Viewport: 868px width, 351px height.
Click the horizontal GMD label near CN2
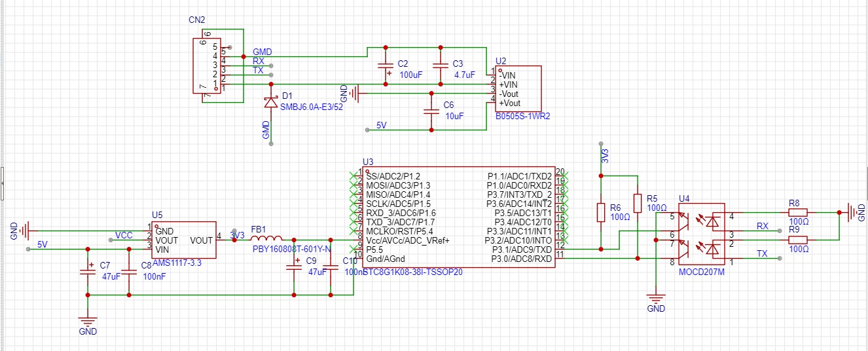point(262,52)
